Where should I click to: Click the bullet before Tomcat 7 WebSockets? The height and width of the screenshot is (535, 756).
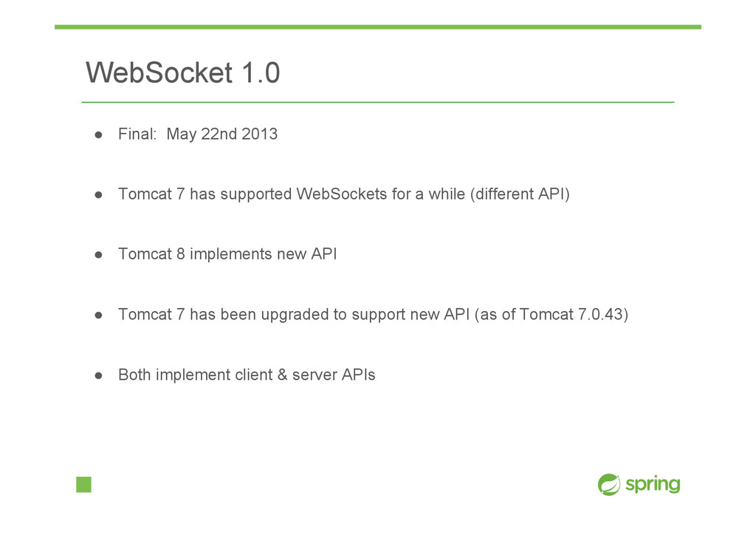pos(98,195)
